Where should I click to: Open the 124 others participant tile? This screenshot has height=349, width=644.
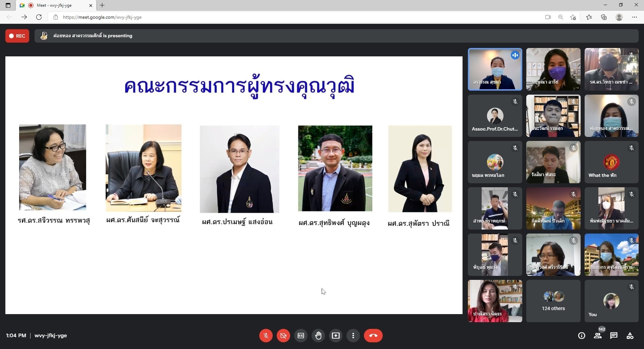pos(553,301)
